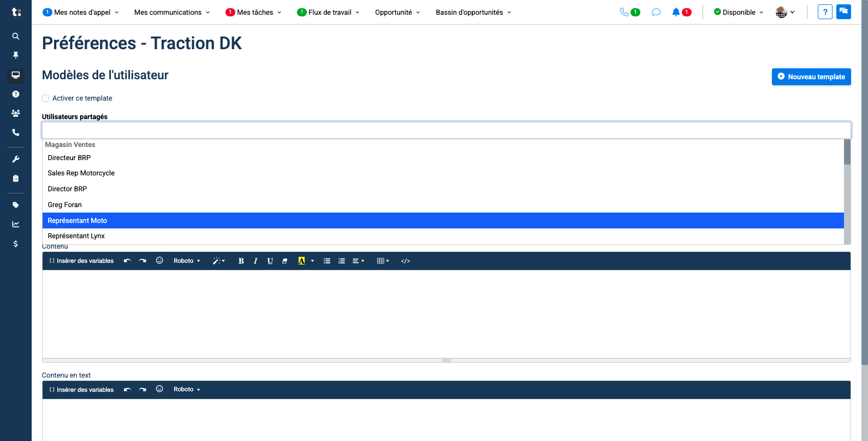Open the Roboto font dropdown in Contenu toolbar
Image resolution: width=868 pixels, height=441 pixels.
pyautogui.click(x=187, y=261)
